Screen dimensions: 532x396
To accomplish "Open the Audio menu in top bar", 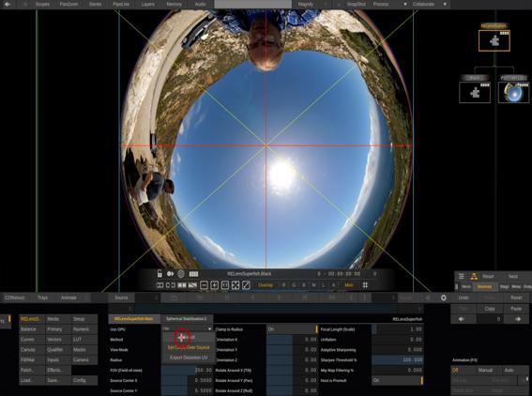I will click(x=201, y=4).
